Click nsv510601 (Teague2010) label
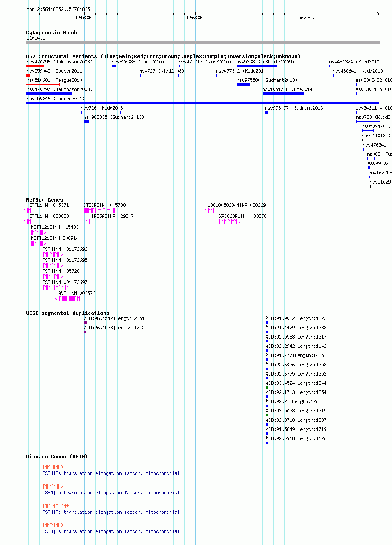Viewport: 392px width, 545px height. click(55, 81)
